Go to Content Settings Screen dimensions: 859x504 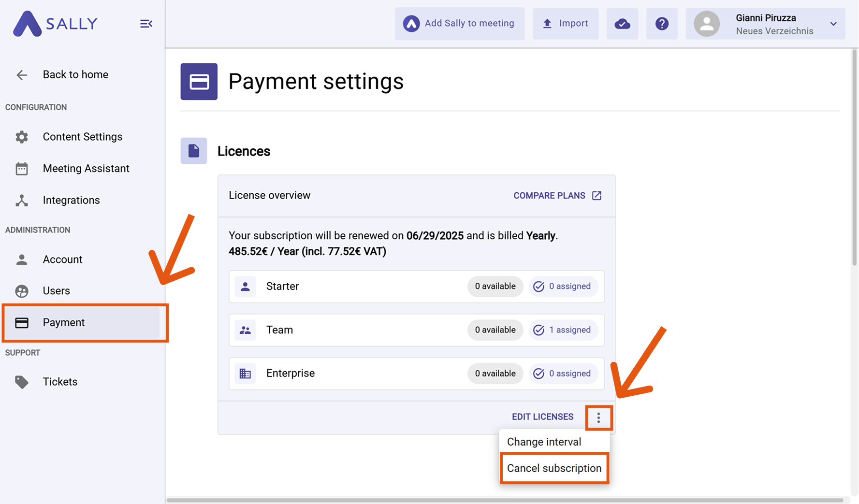pos(82,137)
